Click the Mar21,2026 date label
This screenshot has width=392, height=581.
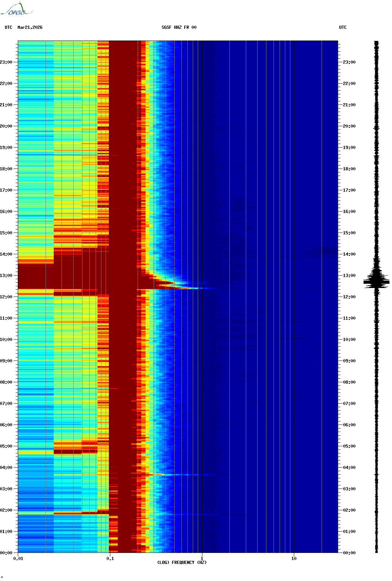tap(30, 27)
